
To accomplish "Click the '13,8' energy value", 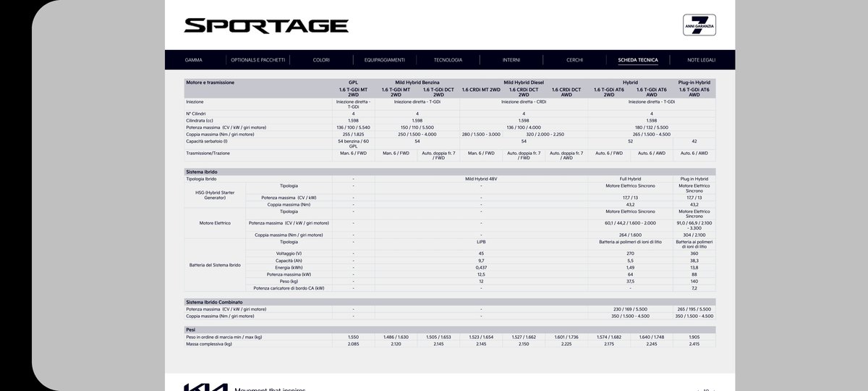I will (x=694, y=267).
